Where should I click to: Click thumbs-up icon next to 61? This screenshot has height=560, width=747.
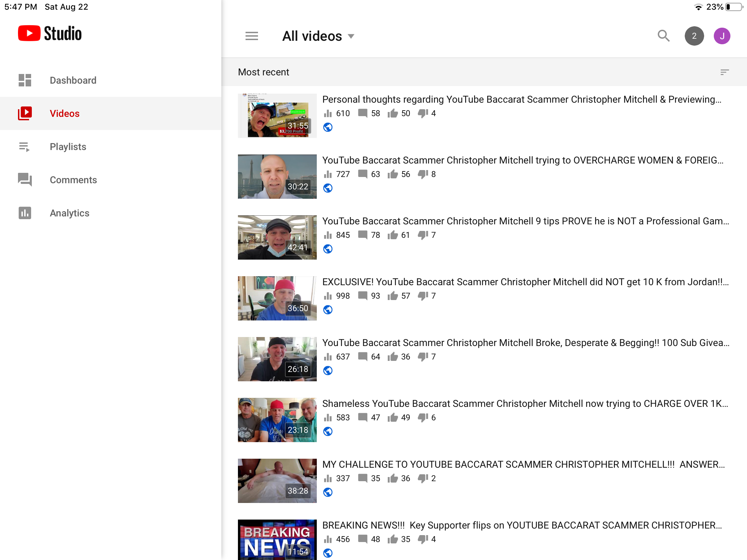(x=393, y=235)
